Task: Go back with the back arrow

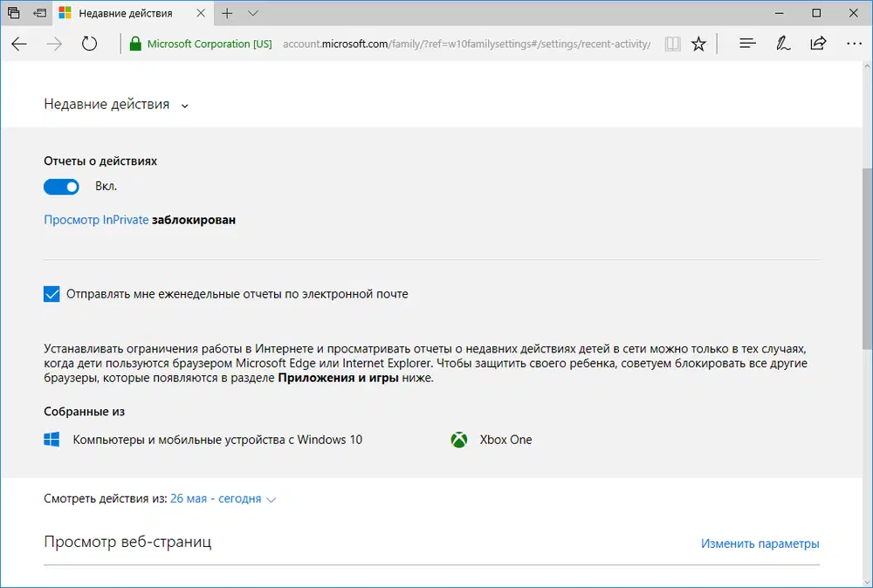Action: tap(19, 44)
